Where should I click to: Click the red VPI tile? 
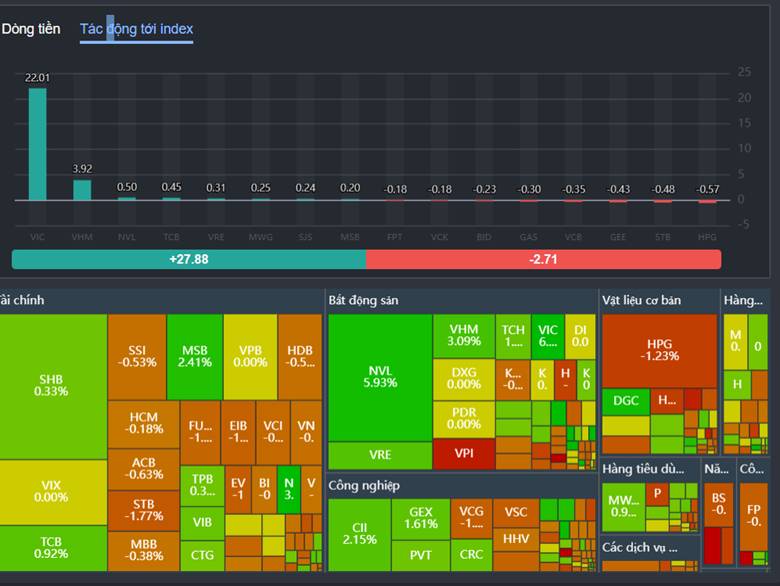click(x=464, y=454)
